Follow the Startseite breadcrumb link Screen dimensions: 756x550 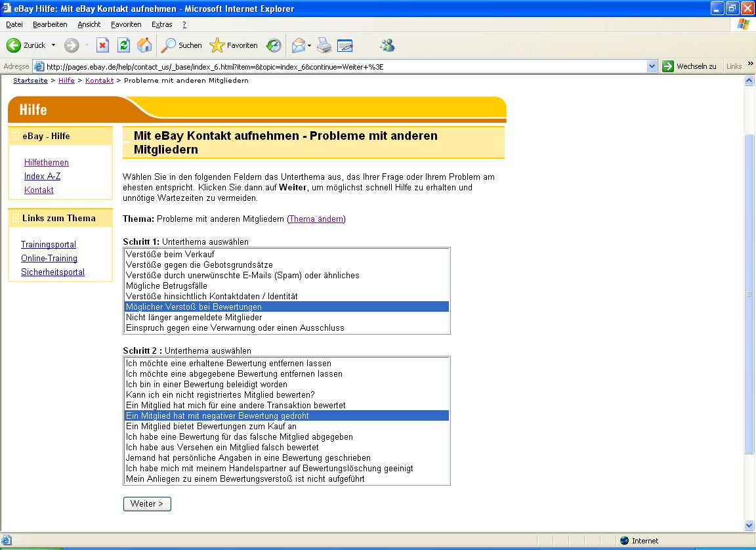tap(30, 81)
